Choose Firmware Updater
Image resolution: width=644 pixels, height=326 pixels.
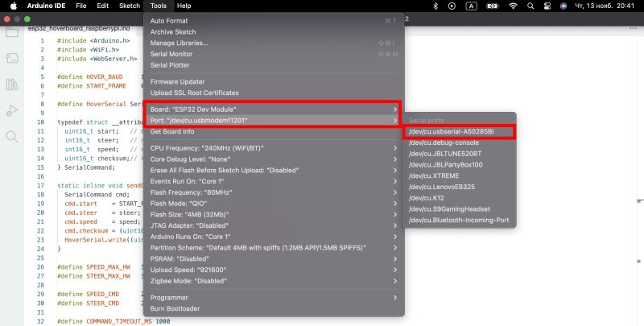point(274,82)
